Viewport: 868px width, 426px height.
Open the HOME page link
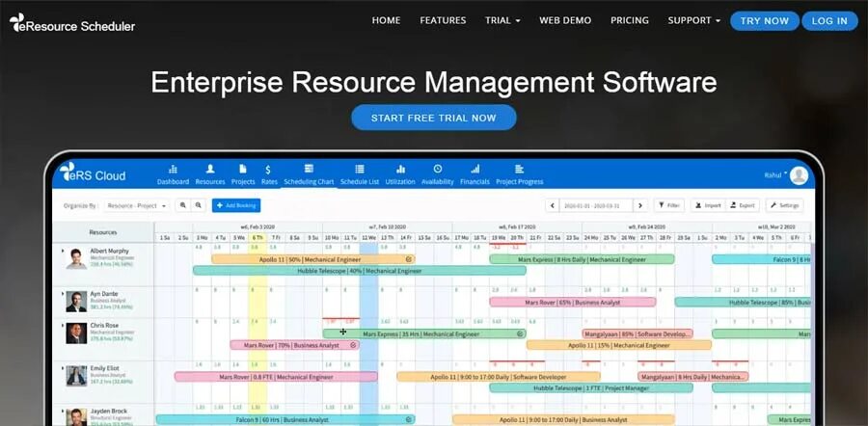386,20
